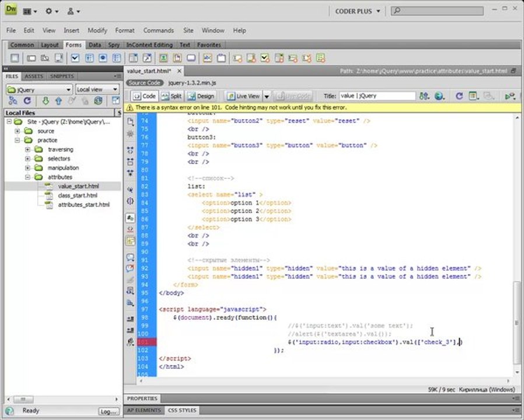Switch to Design view
Image resolution: width=524 pixels, height=420 pixels.
[x=201, y=96]
